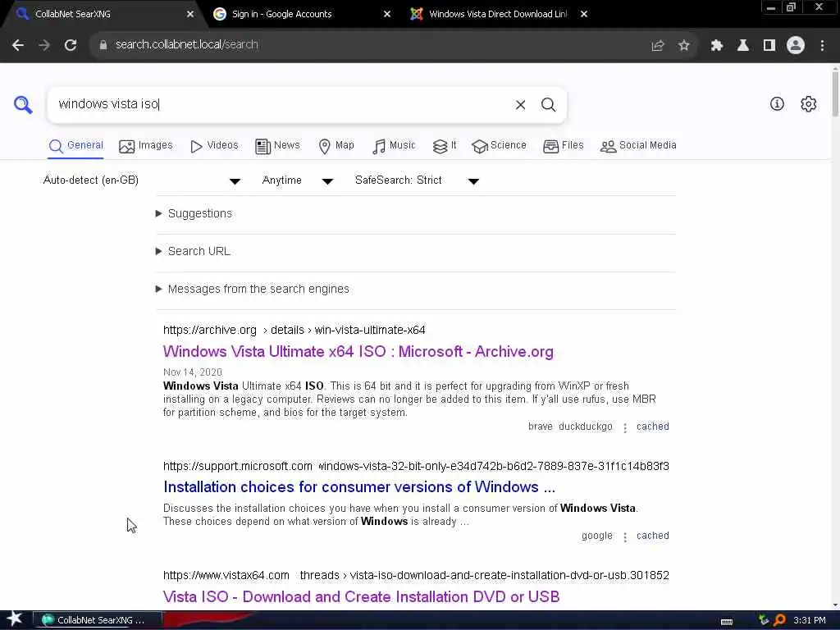Screen dimensions: 840x630
Task: Select the Social Media search category
Action: (x=638, y=146)
